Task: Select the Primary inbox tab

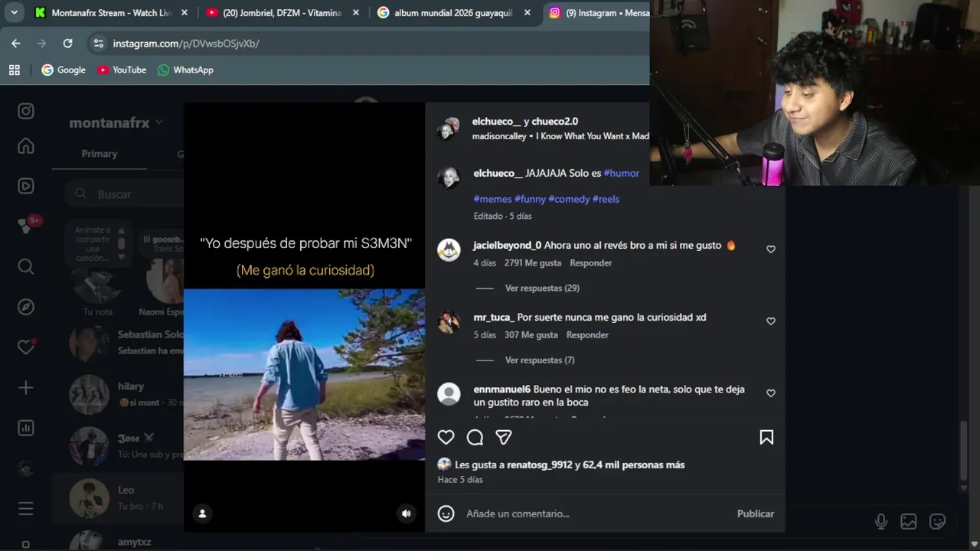Action: click(100, 154)
